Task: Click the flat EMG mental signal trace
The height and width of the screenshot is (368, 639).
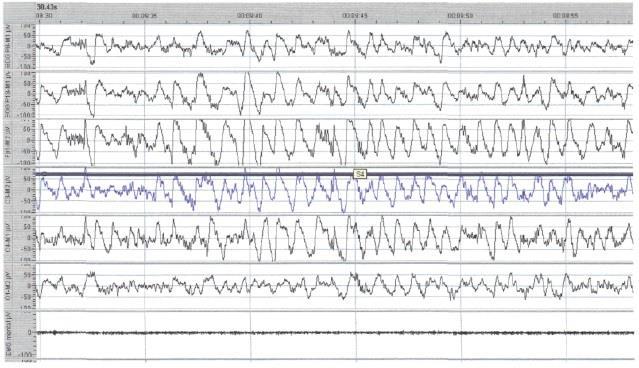Action: [334, 333]
